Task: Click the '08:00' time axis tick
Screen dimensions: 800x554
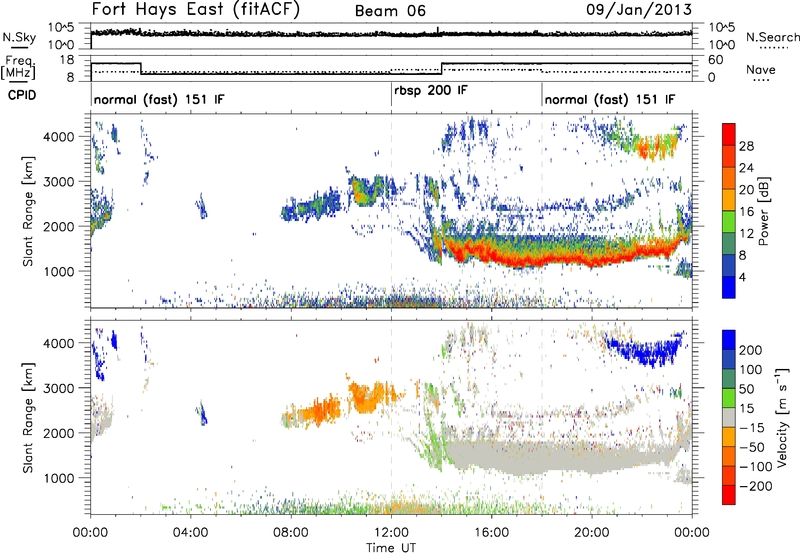Action: coord(291,533)
